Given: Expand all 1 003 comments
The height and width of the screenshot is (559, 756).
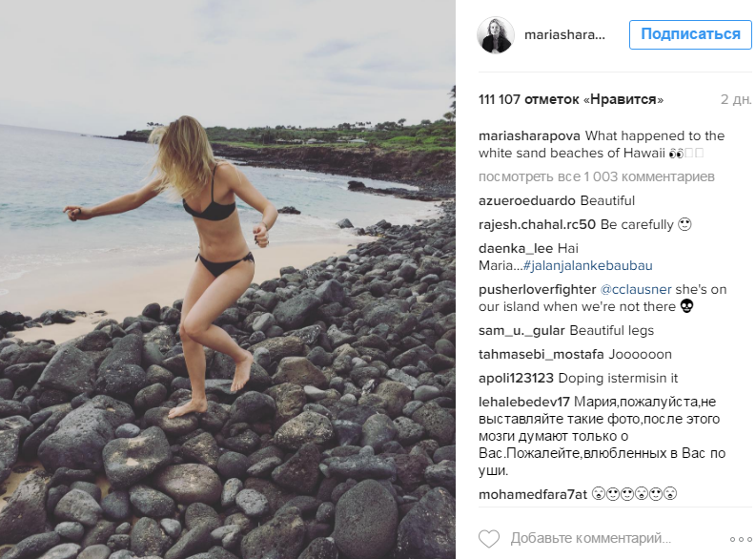Looking at the screenshot, I should (x=582, y=176).
